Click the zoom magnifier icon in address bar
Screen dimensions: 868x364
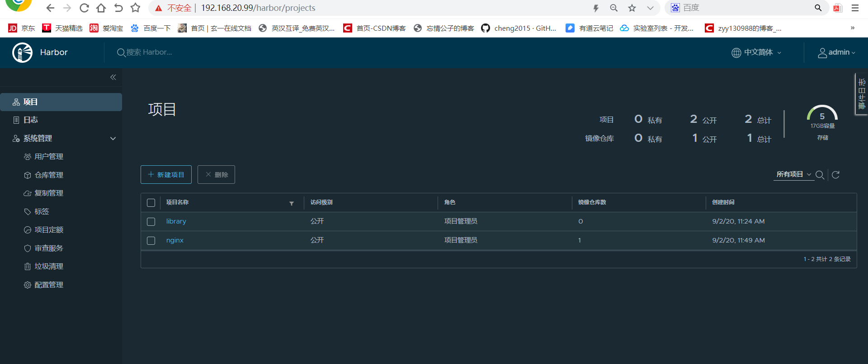[614, 8]
